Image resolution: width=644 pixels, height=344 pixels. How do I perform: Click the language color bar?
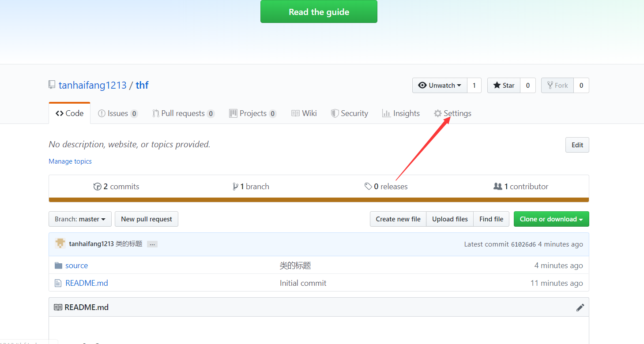[319, 200]
